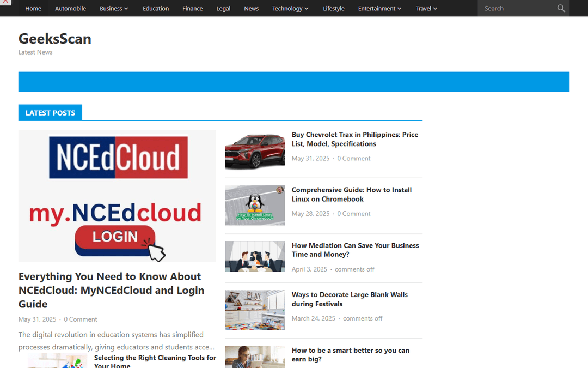The image size is (588, 368).
Task: Click the GeeksScan site title
Action: (x=55, y=39)
